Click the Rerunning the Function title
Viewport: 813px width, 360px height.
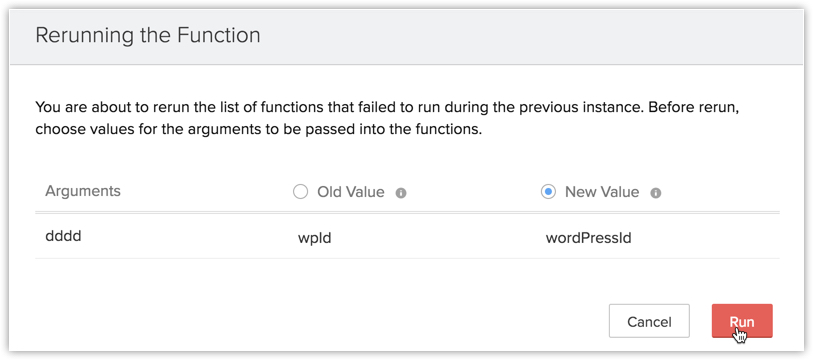tap(148, 35)
